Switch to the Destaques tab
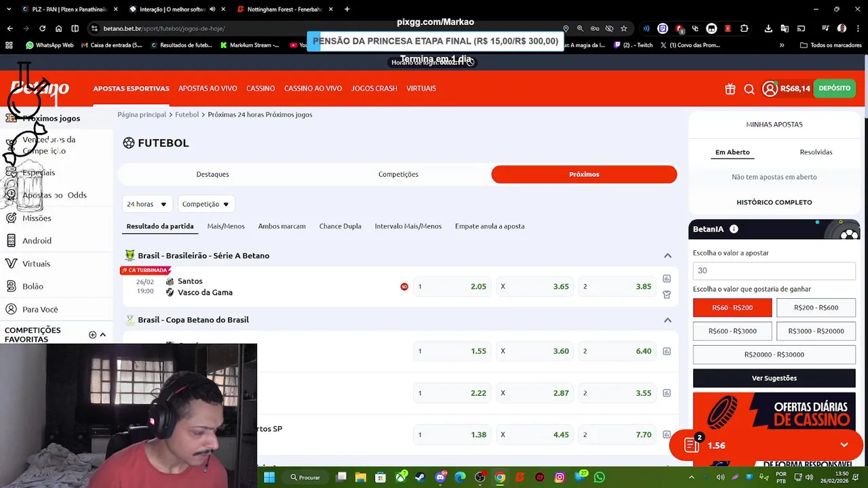The height and width of the screenshot is (488, 868). click(212, 174)
